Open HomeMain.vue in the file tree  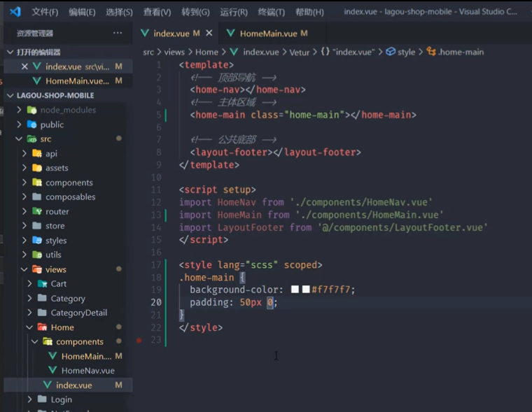(68, 356)
